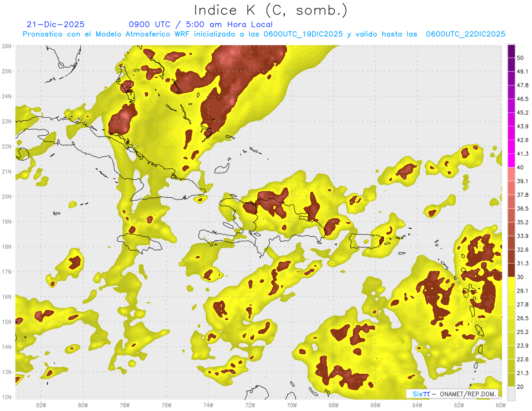The width and height of the screenshot is (532, 411).
Task: Click the 24N latitude axis label
Action: click(x=7, y=96)
